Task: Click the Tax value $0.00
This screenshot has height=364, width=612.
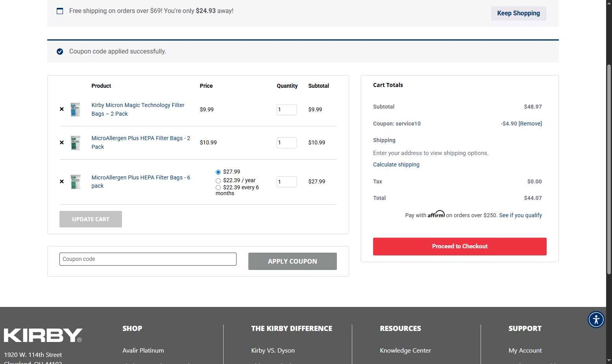Action: point(534,181)
